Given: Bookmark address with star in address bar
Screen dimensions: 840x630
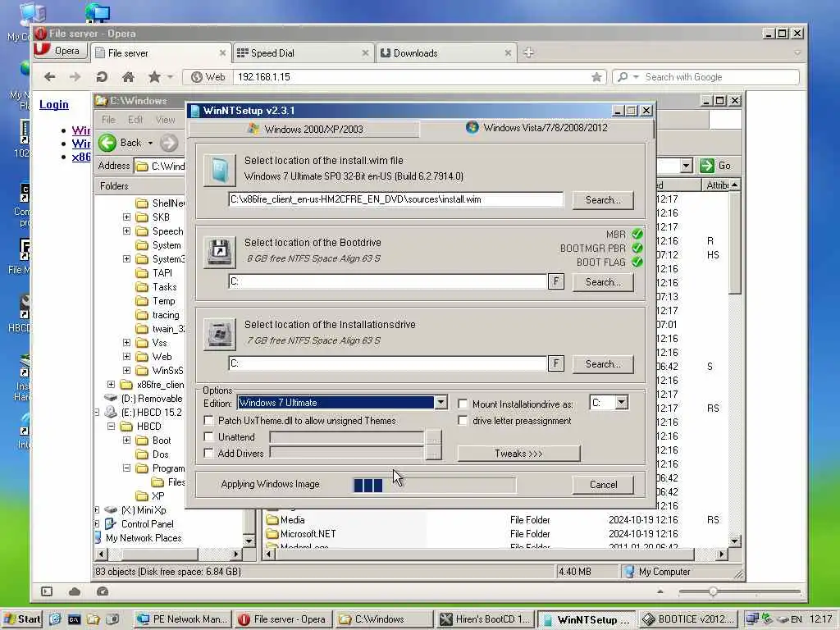Looking at the screenshot, I should [x=596, y=77].
